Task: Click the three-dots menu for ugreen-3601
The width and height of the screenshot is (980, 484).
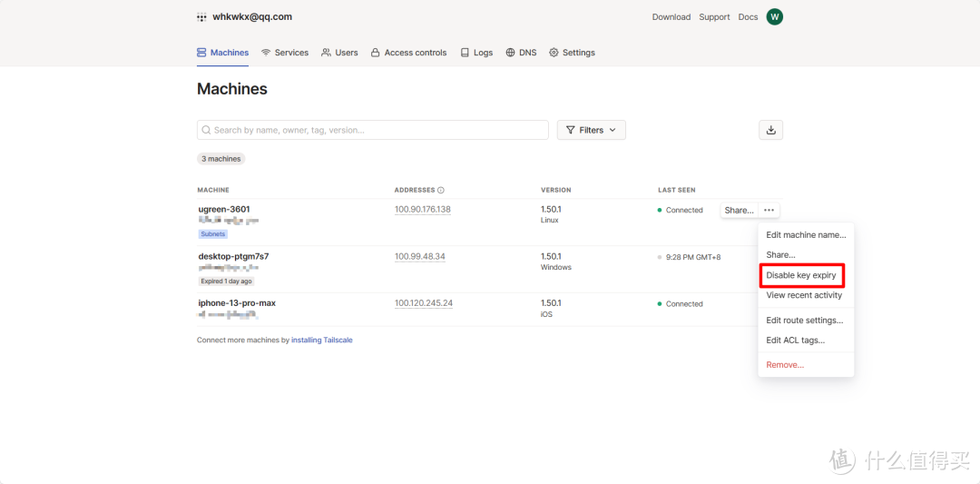Action: pyautogui.click(x=769, y=210)
